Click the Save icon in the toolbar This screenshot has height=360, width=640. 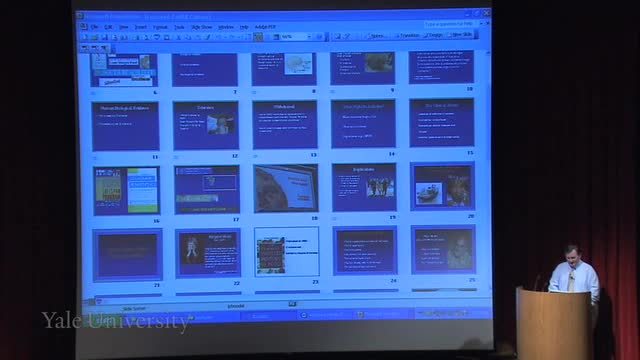coord(104,37)
